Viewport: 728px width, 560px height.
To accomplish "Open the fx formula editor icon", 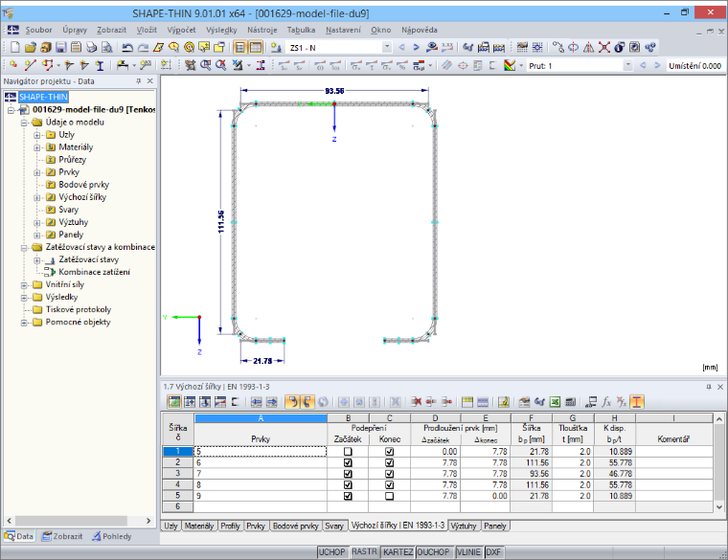I will pos(606,402).
